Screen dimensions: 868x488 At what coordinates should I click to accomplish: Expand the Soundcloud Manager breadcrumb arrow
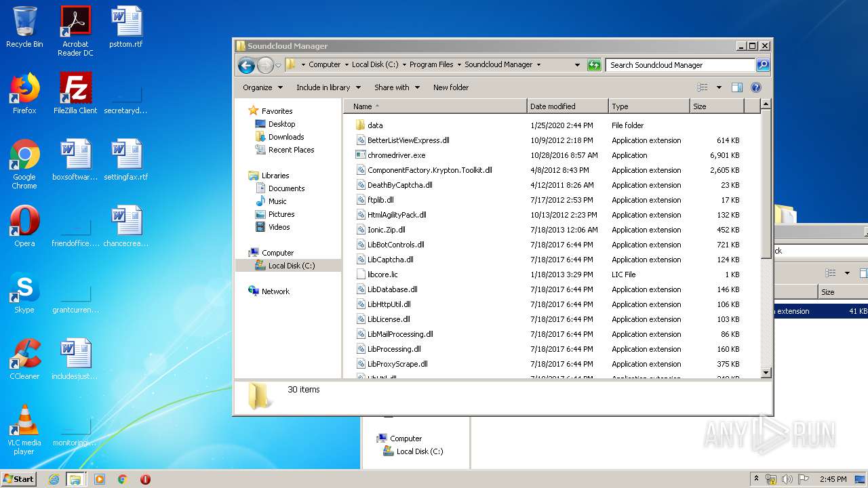(x=538, y=65)
